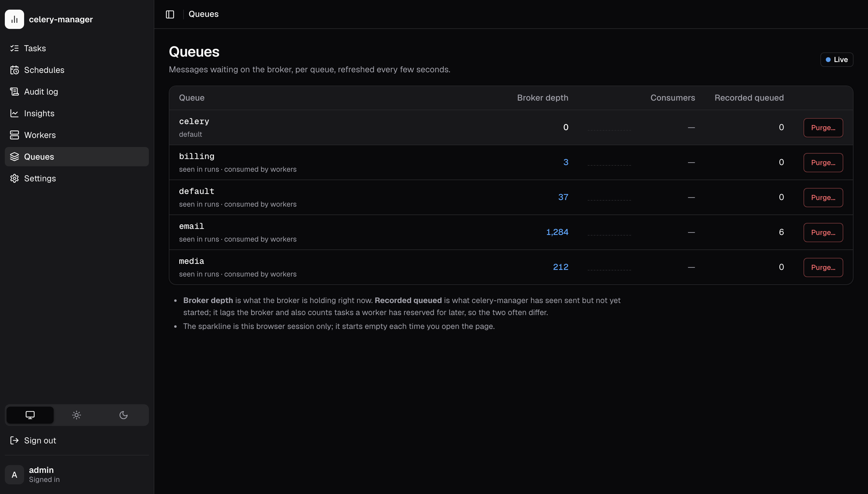
Task: Click the Workers server icon
Action: pyautogui.click(x=14, y=135)
